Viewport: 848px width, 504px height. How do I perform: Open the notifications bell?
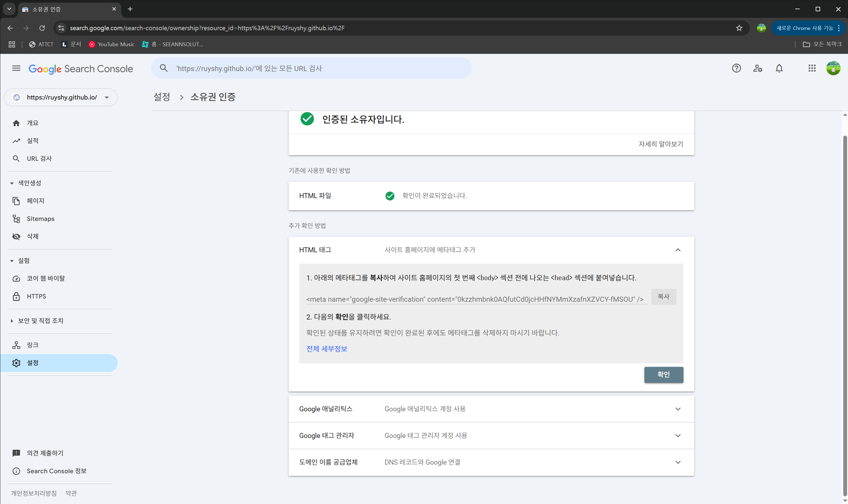[x=779, y=68]
